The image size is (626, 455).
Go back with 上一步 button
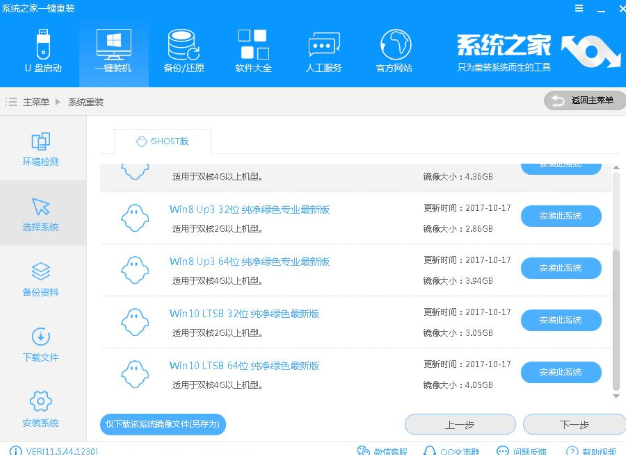click(x=459, y=424)
